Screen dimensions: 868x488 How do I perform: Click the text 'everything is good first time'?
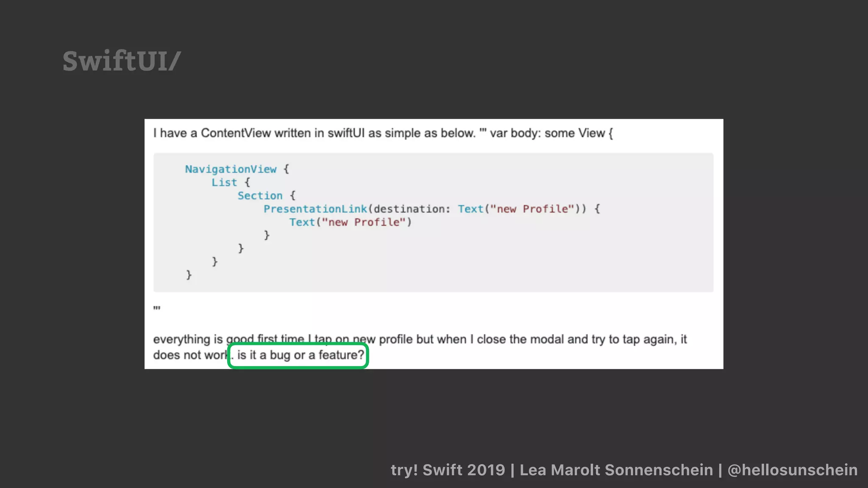click(x=229, y=339)
